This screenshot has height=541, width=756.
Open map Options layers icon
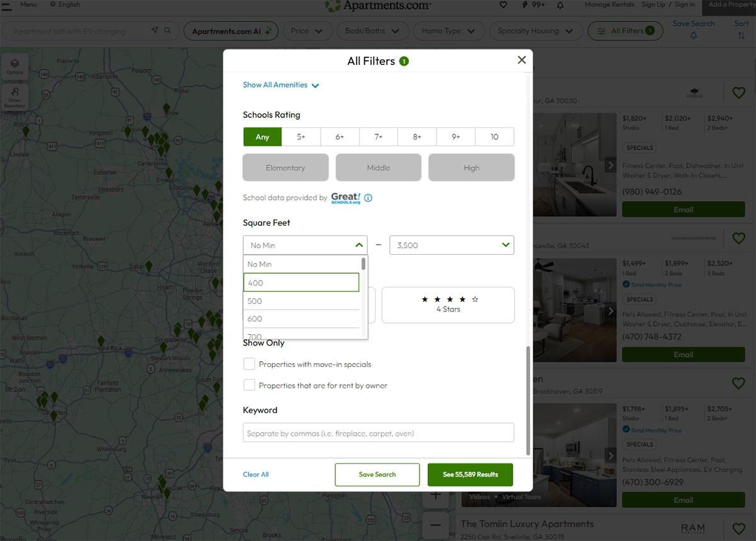[x=14, y=66]
